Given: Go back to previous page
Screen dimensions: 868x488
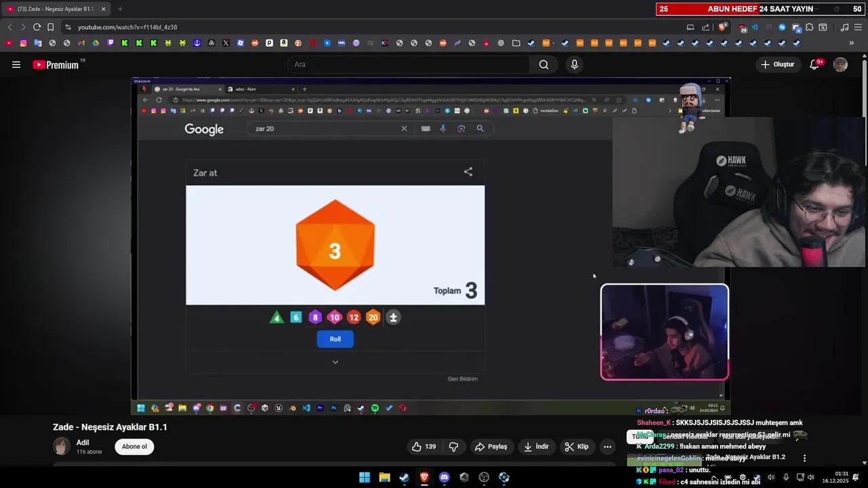Looking at the screenshot, I should pyautogui.click(x=9, y=27).
